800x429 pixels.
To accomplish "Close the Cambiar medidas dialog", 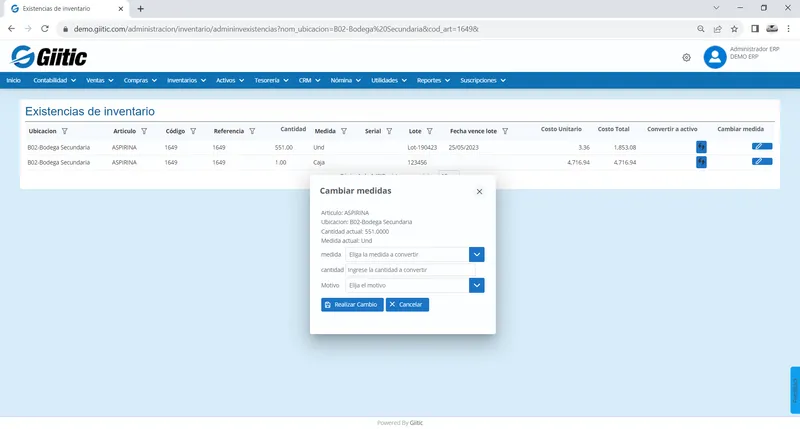I will pos(479,191).
